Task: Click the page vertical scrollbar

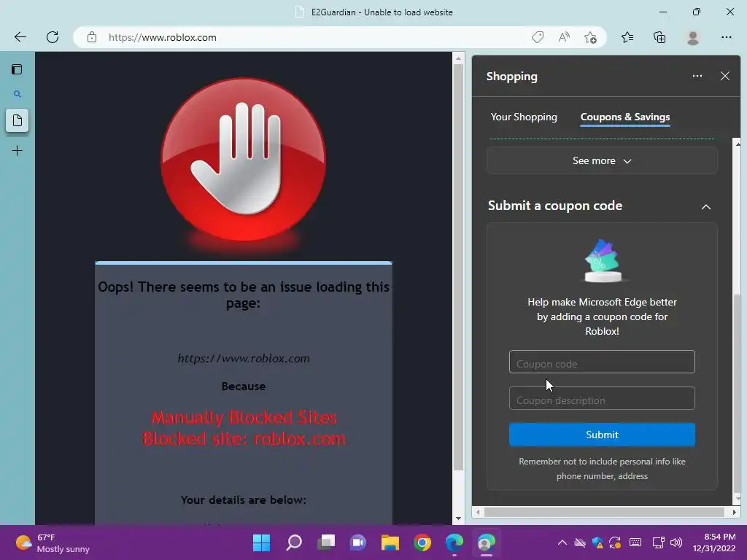Action: tap(458, 267)
